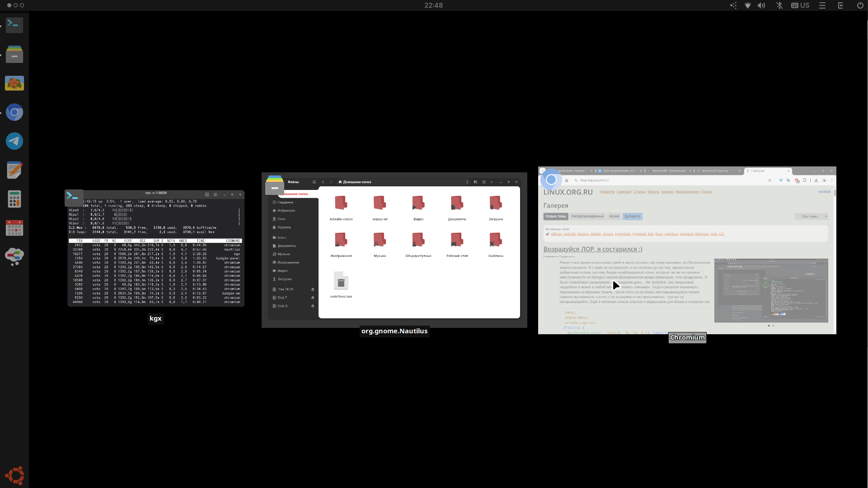Open Telegram from the dock
The width and height of the screenshot is (868, 488).
[x=14, y=141]
